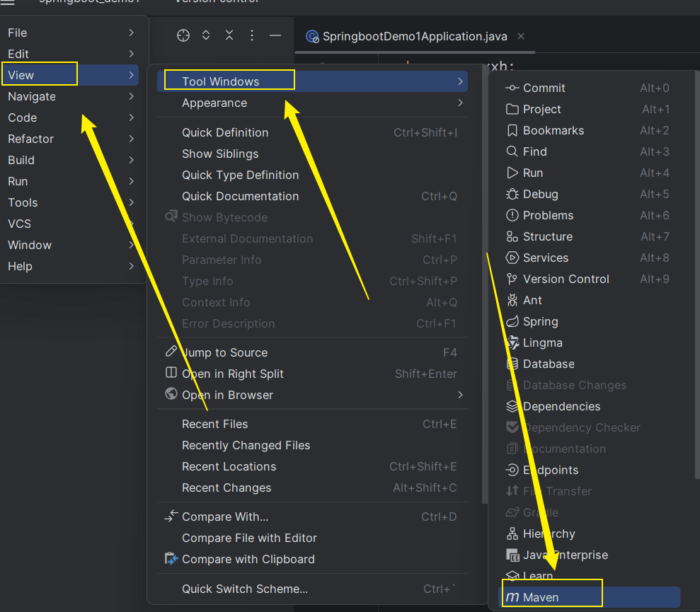The height and width of the screenshot is (612, 700).
Task: Open the Structure tool window
Action: click(589, 236)
